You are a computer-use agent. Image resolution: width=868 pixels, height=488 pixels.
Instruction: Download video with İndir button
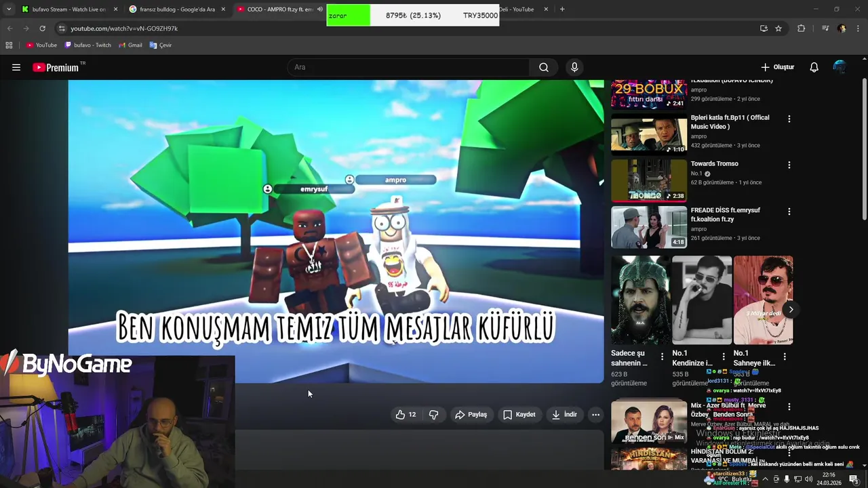(564, 414)
